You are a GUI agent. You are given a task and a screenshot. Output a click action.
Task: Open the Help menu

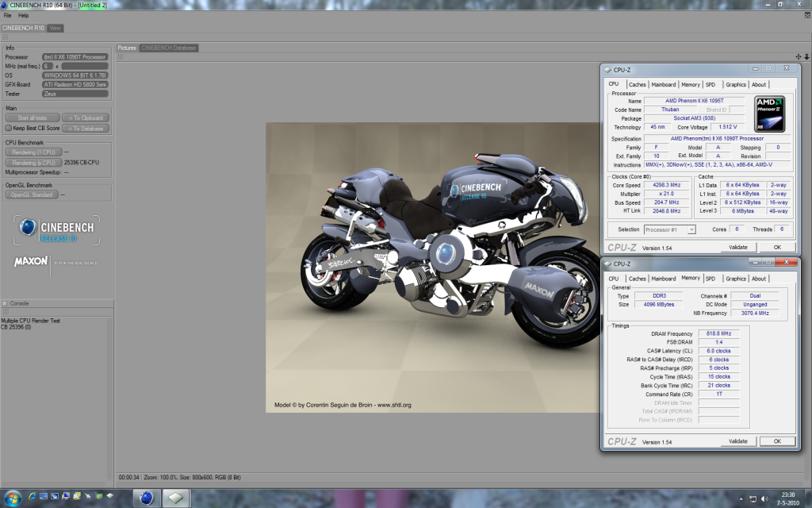(x=23, y=16)
